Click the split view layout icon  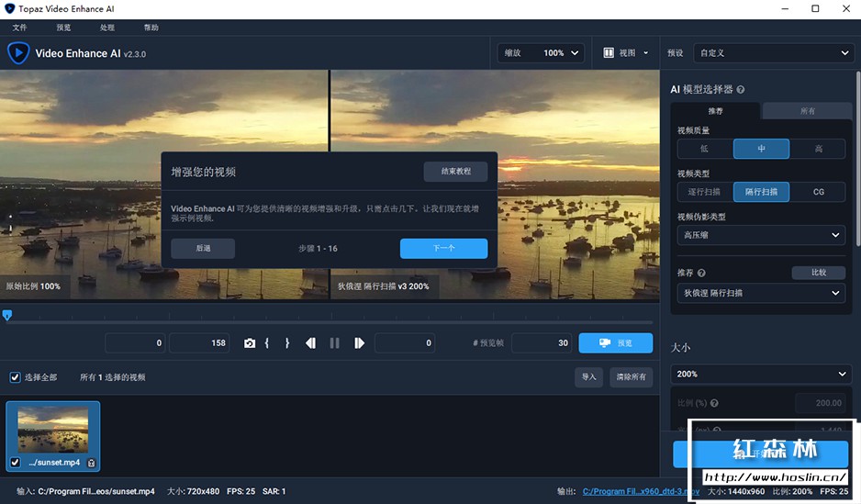[x=609, y=52]
